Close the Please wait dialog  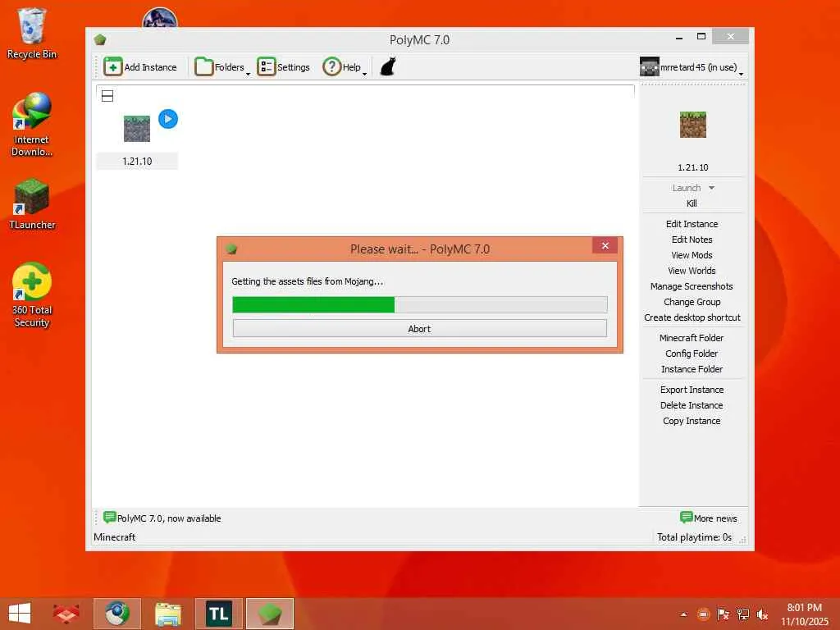click(x=605, y=245)
